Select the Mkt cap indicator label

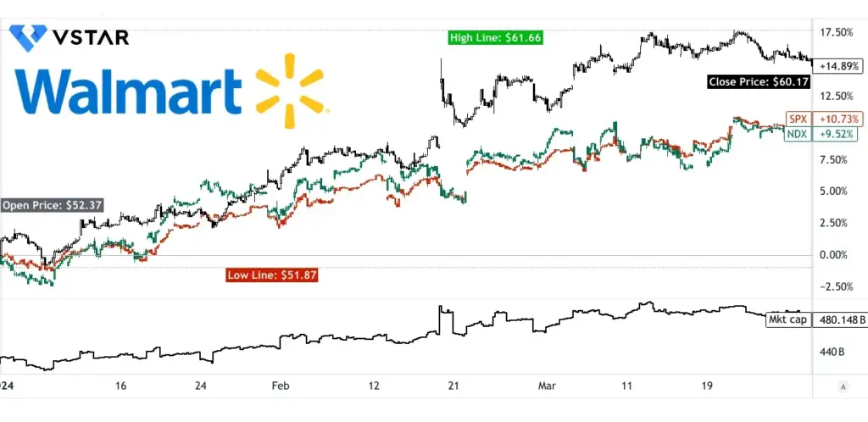click(x=787, y=319)
